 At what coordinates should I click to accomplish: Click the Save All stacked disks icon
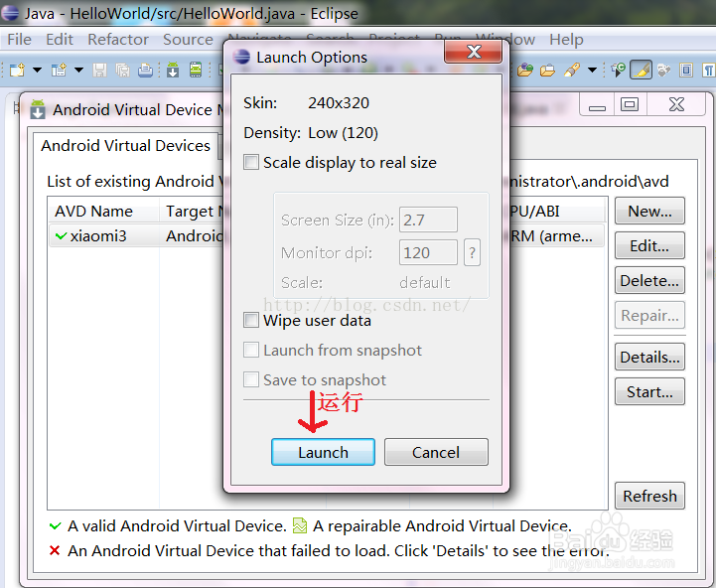tap(122, 70)
